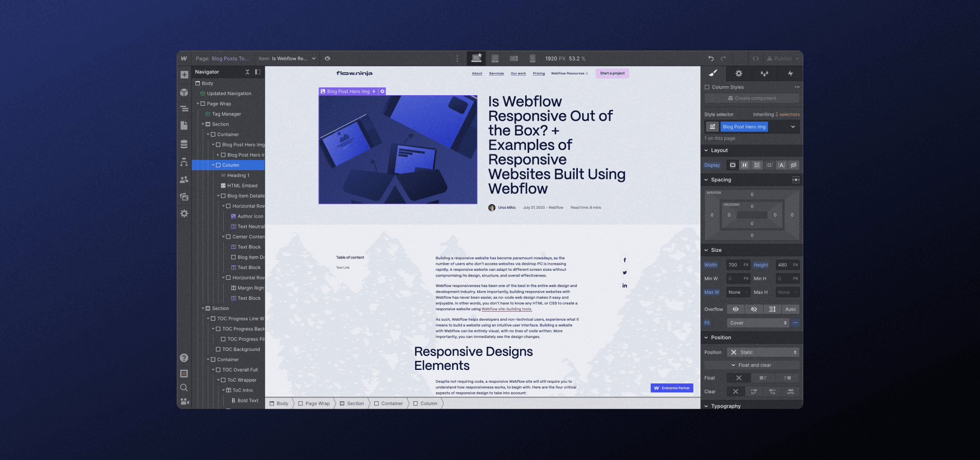Click the Publish button
Screen dimensions: 980x460
(x=783, y=58)
